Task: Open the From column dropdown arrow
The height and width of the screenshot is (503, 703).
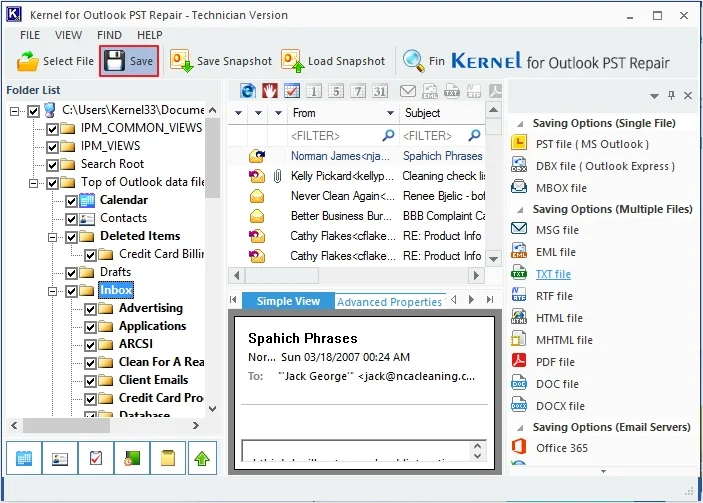Action: [390, 113]
